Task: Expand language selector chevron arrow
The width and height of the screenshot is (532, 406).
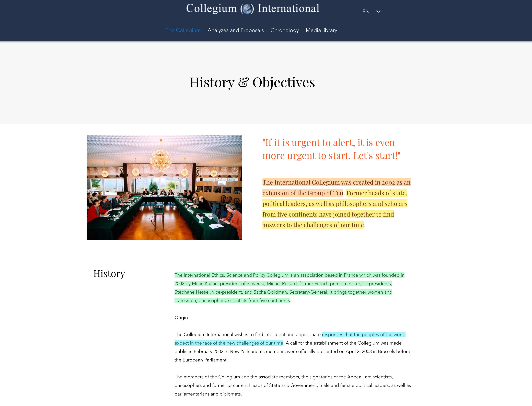Action: pyautogui.click(x=378, y=11)
